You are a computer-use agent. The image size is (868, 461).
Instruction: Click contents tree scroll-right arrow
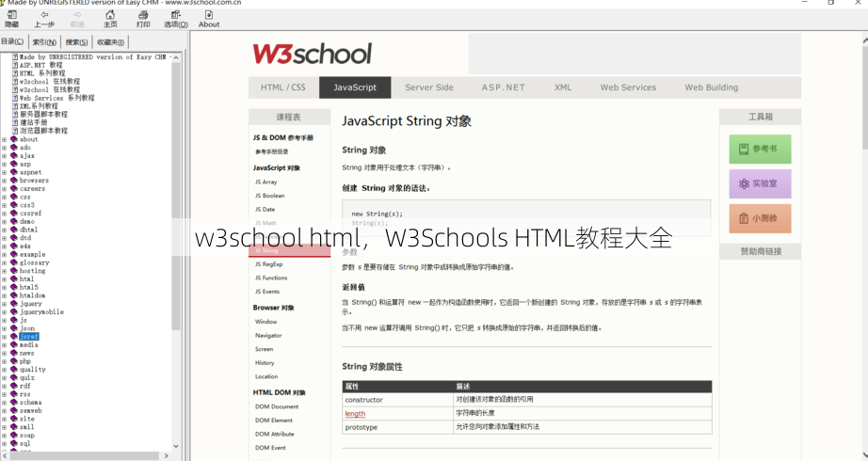[166, 455]
